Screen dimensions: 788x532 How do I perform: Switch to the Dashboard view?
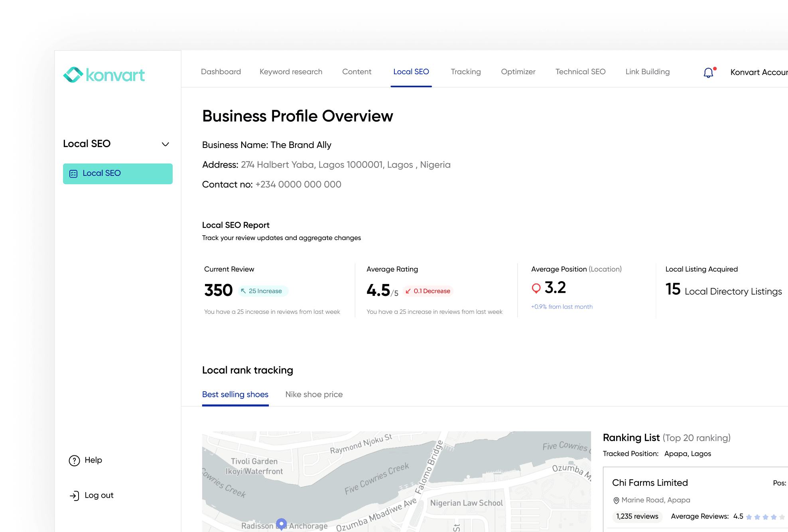click(221, 72)
